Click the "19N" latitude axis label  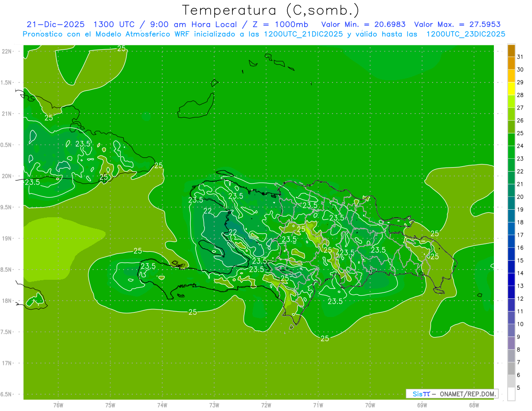coord(7,238)
